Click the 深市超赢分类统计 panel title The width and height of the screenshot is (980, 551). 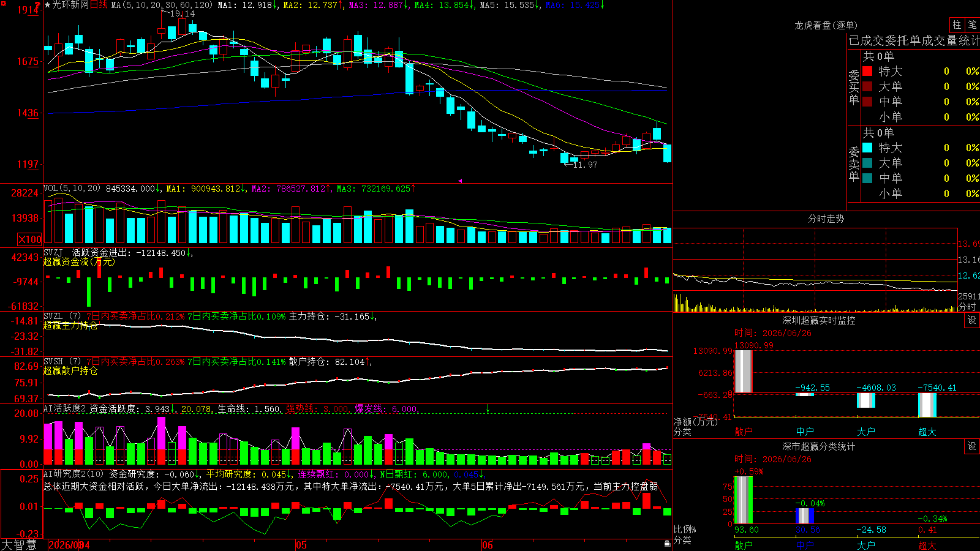tap(818, 446)
